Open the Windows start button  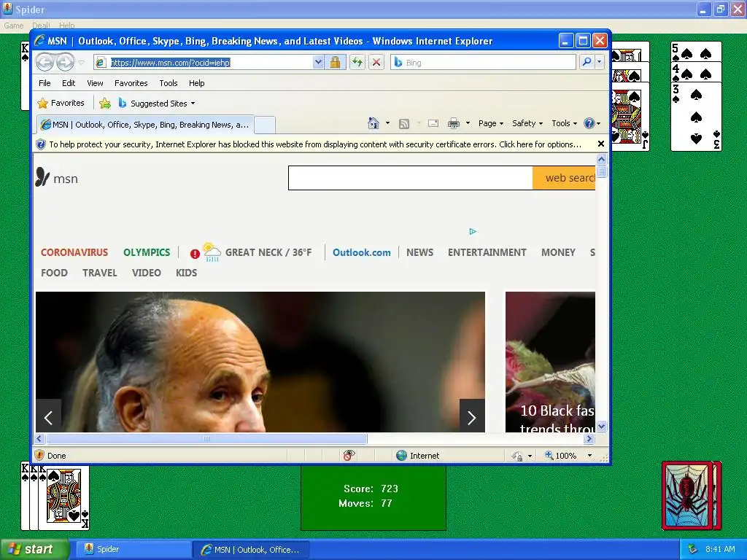[34, 549]
